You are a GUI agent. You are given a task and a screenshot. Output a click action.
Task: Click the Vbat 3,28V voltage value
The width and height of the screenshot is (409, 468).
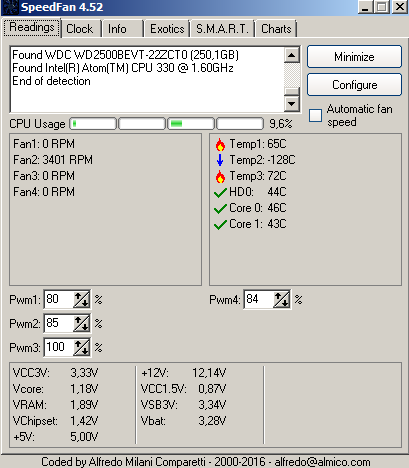click(x=212, y=421)
